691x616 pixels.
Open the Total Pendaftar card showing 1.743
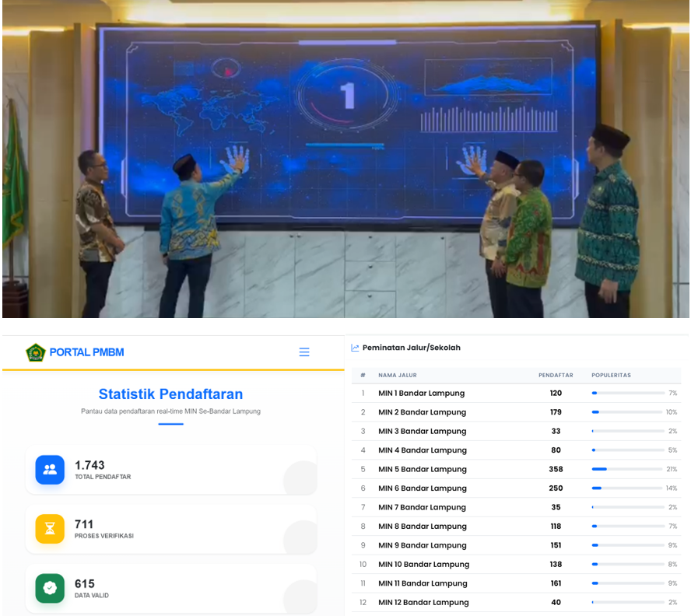pos(171,471)
